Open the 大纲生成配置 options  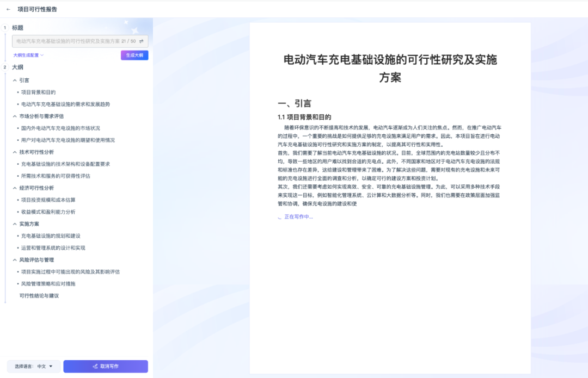[x=26, y=56]
